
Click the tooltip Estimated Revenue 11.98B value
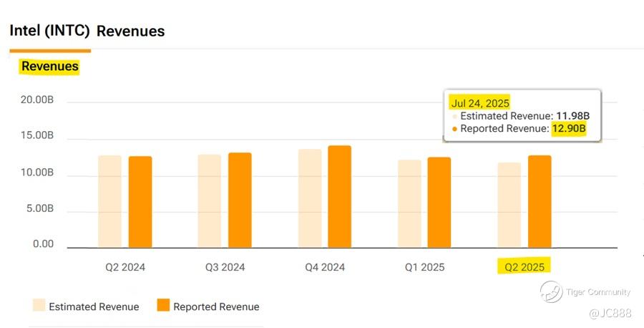[573, 116]
